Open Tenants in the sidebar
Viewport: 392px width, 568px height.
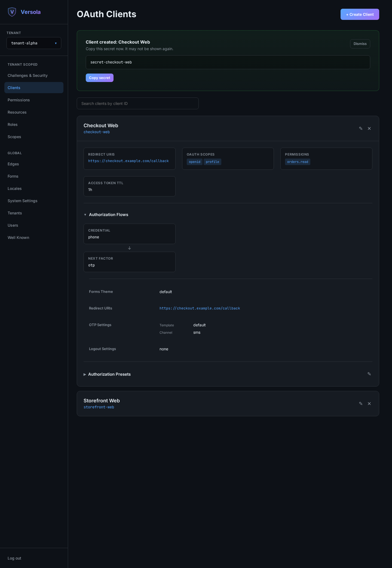tap(34, 213)
